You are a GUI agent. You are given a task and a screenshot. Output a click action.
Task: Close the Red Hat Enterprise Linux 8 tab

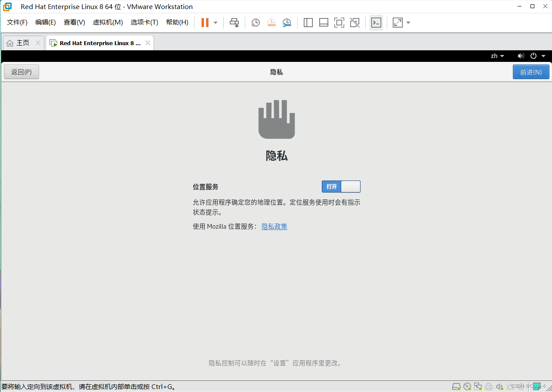[x=148, y=43]
